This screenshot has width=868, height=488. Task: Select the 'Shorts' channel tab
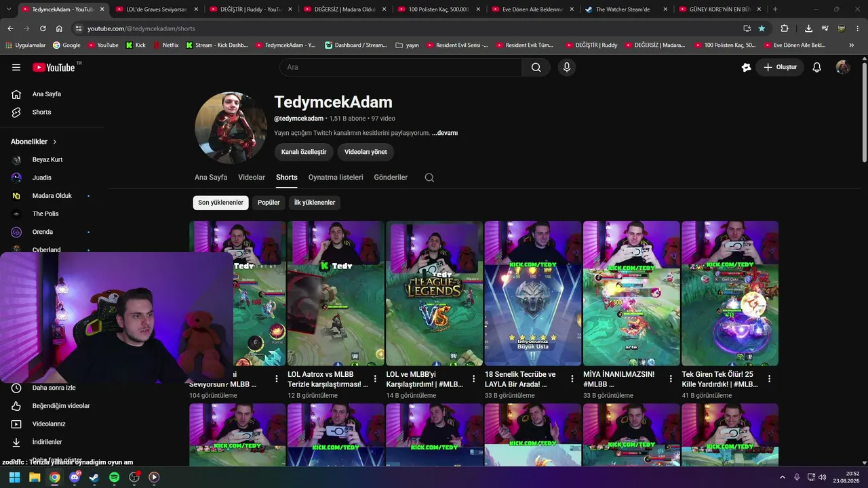click(x=287, y=178)
